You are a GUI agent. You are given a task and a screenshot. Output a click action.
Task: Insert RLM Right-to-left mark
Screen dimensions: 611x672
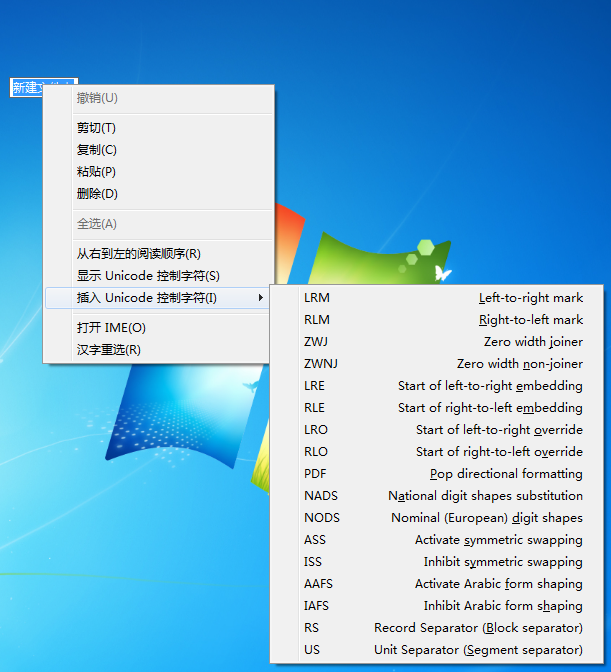point(443,320)
